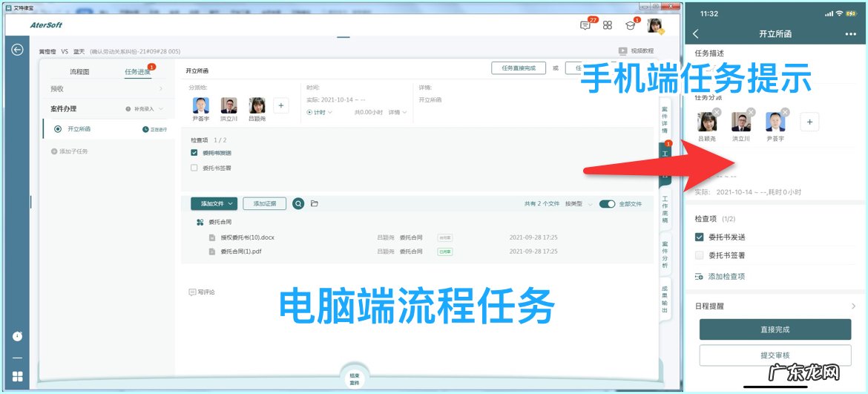Click 添加子任务 to add subtask

coord(69,151)
